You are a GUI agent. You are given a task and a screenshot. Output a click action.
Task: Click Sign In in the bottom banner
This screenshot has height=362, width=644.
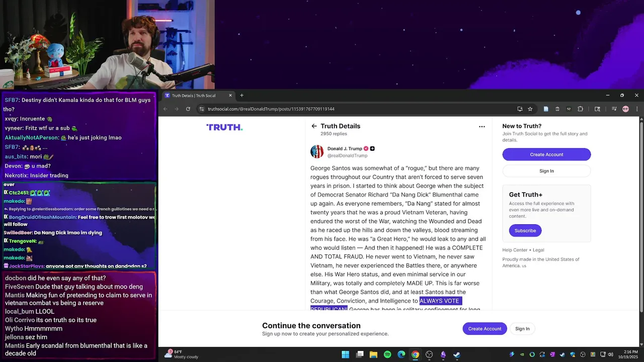tap(522, 329)
